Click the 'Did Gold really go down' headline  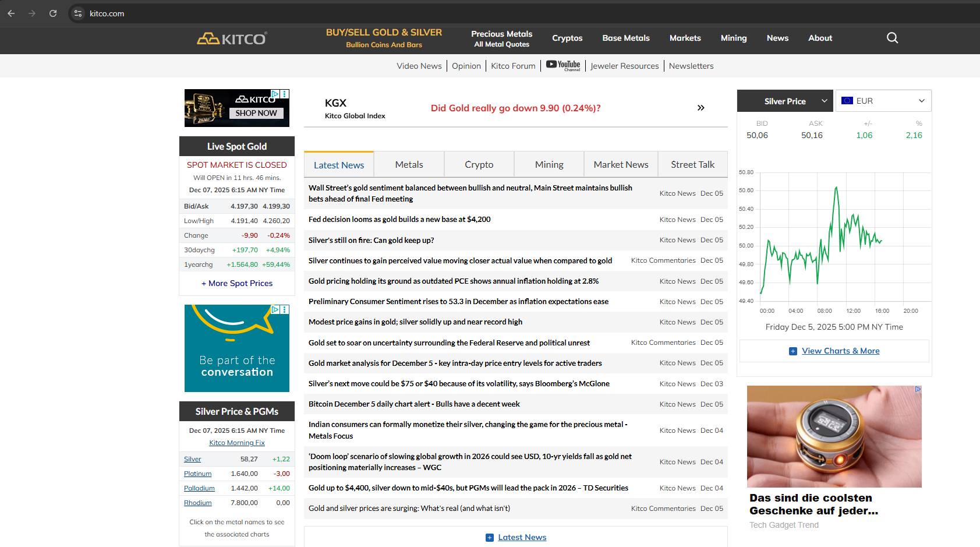[516, 108]
